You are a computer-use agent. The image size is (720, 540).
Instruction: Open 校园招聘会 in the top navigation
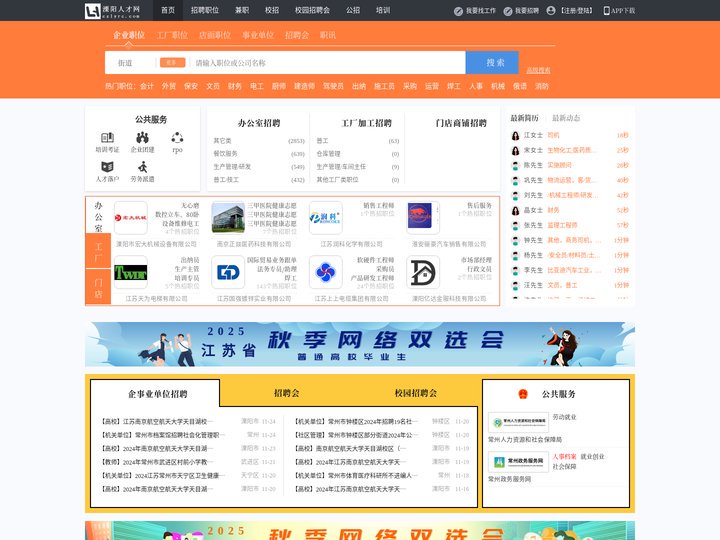coord(312,10)
